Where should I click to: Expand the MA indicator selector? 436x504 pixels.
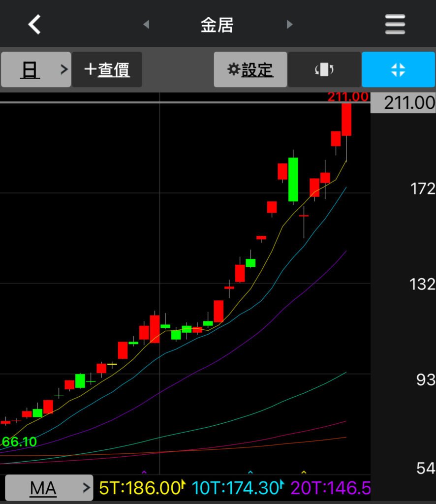click(48, 488)
